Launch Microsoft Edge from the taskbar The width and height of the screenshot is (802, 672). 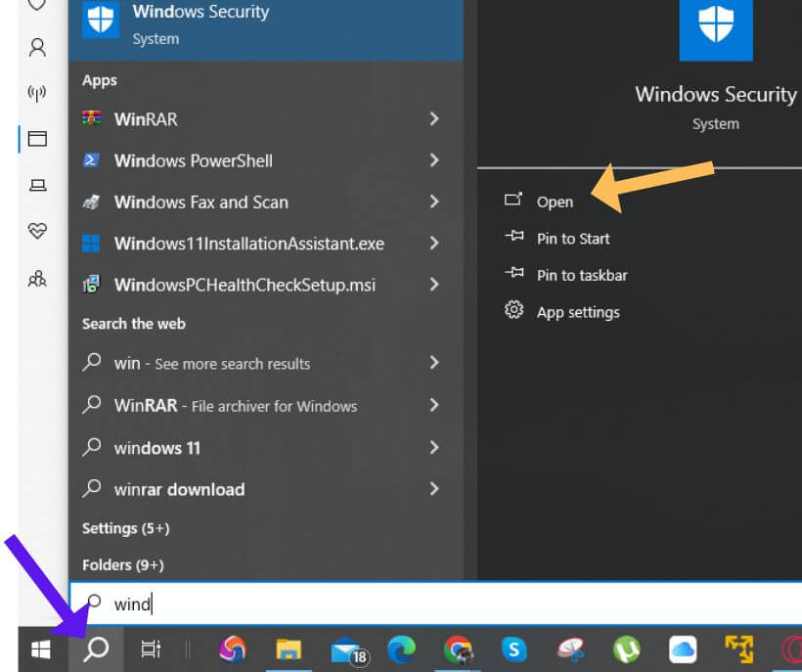[402, 650]
